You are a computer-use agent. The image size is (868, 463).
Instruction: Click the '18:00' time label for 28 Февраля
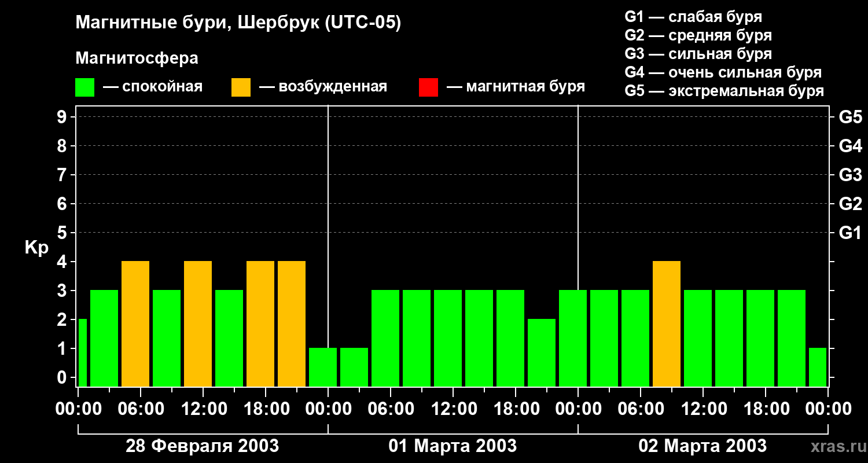[266, 409]
